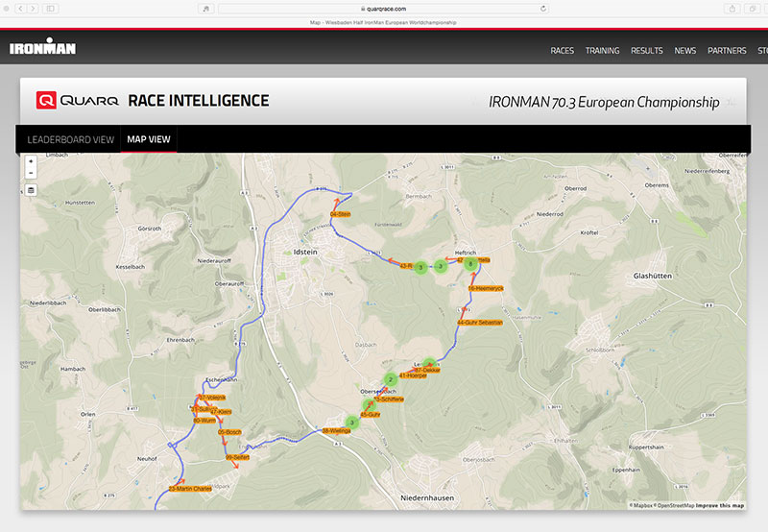Expand the green cluster of 8 at Heftrich

470,264
